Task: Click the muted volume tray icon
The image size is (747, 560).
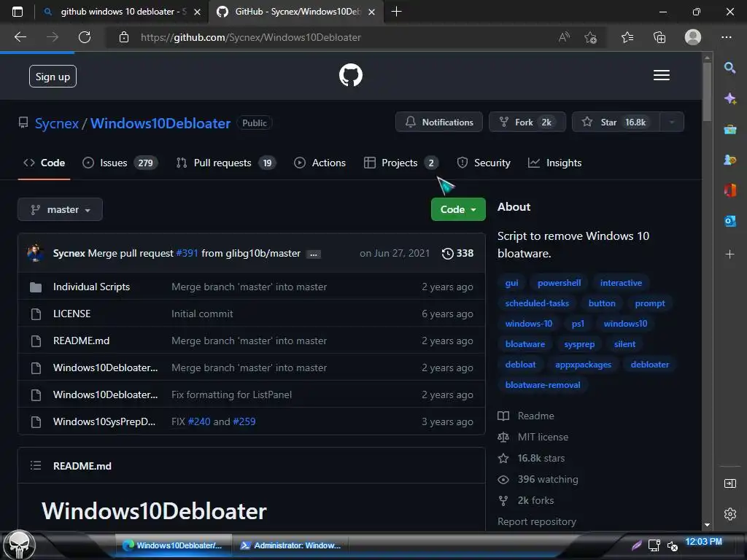Action: coord(672,545)
